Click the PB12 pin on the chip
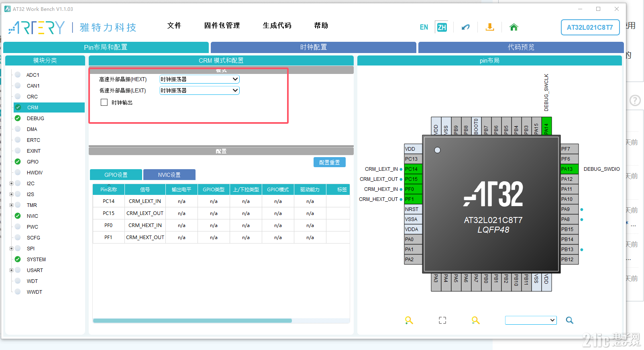 569,260
